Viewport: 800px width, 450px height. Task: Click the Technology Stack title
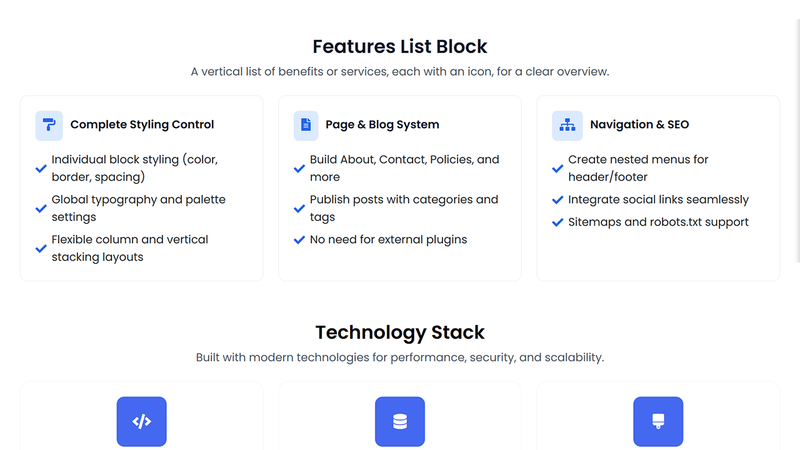(400, 332)
